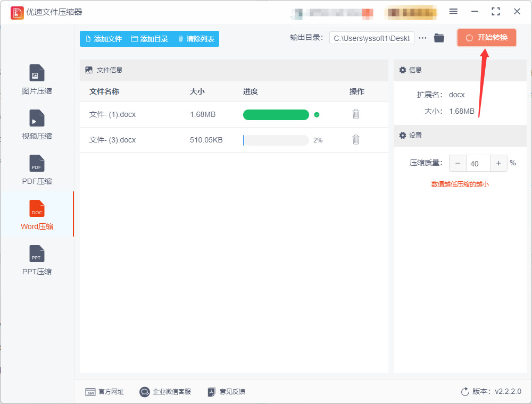Click the output directory path field
The height and width of the screenshot is (404, 532).
371,38
